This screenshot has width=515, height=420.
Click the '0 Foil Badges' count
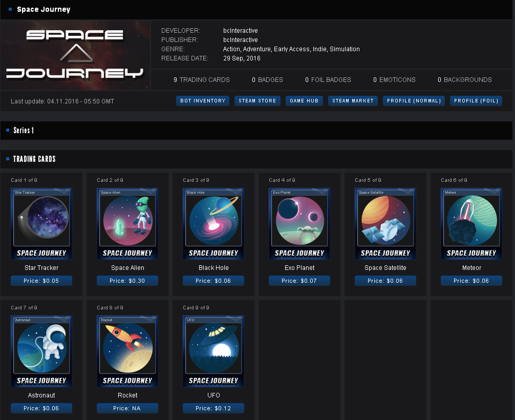(328, 80)
